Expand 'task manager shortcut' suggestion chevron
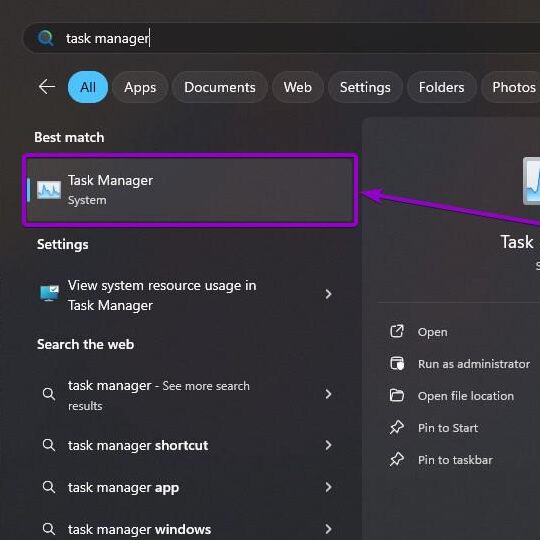 pyautogui.click(x=329, y=445)
